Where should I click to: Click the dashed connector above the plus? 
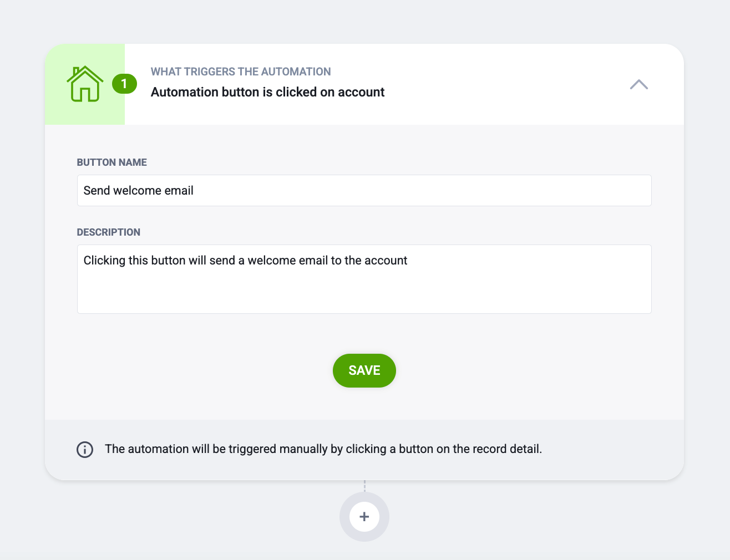364,486
